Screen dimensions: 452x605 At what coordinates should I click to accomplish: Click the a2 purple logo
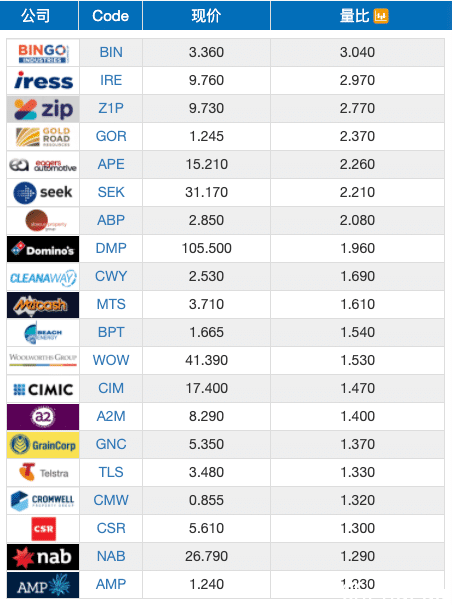point(43,417)
